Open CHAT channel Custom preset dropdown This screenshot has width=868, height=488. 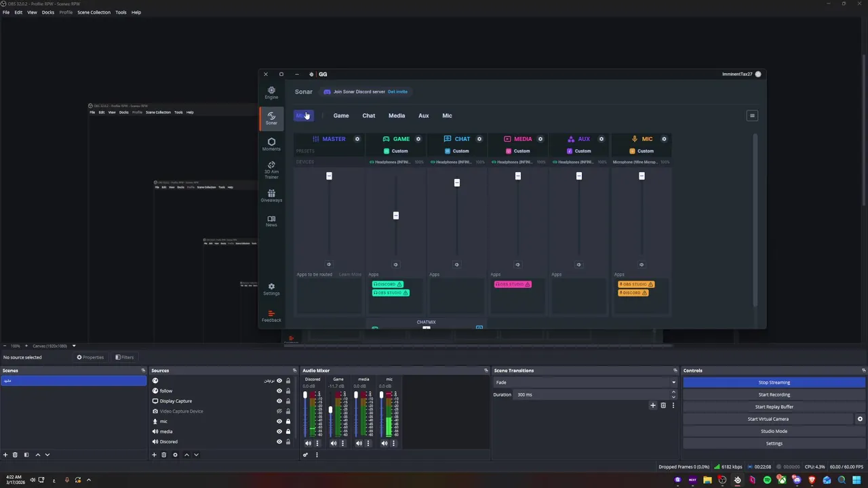[457, 151]
